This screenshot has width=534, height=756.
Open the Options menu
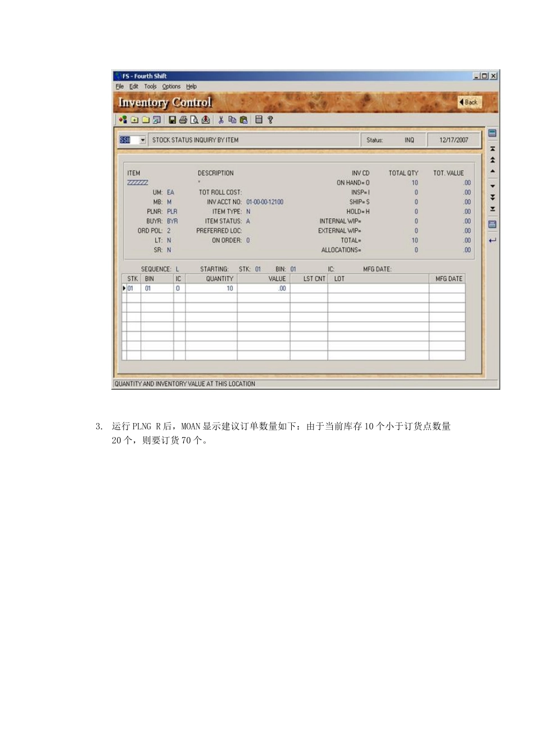pos(171,87)
